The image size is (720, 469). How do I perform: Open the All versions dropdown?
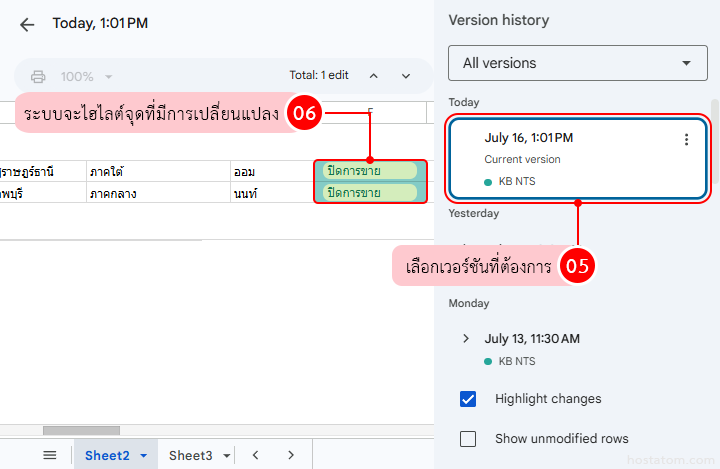578,63
